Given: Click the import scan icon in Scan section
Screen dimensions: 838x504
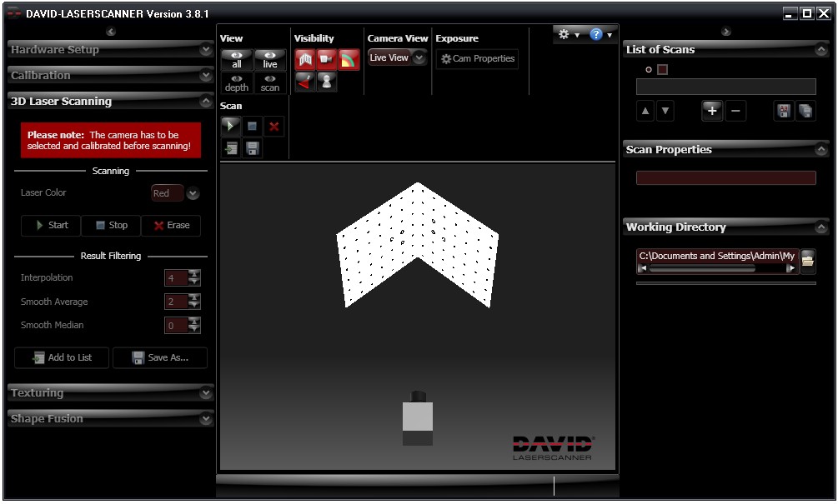Looking at the screenshot, I should 231,148.
